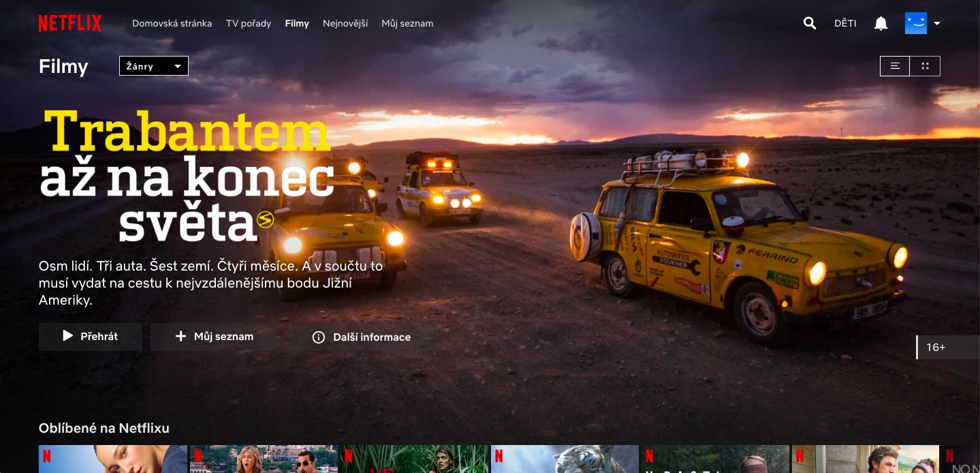Open the Žánry genre dropdown

tap(154, 66)
